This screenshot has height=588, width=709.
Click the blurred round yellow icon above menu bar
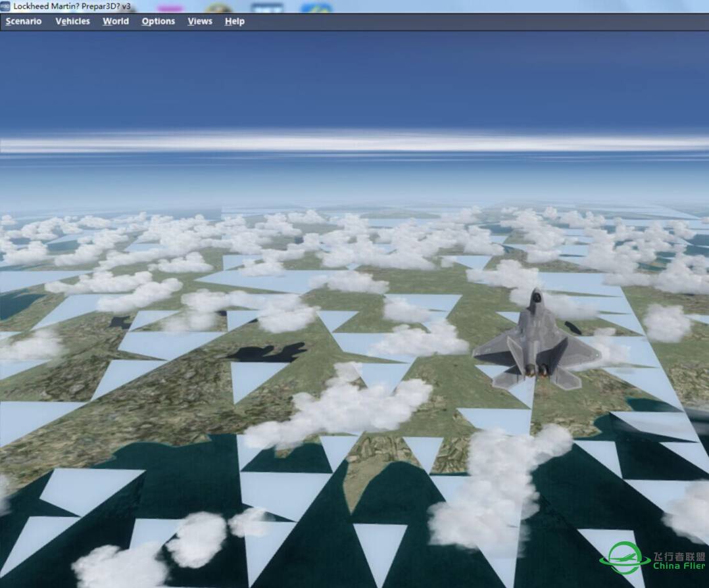pos(218,8)
